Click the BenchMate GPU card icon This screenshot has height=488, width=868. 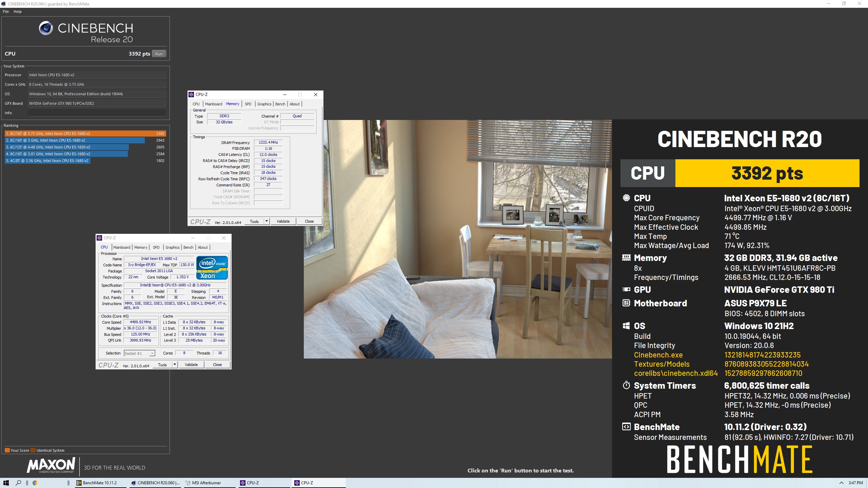tap(626, 289)
